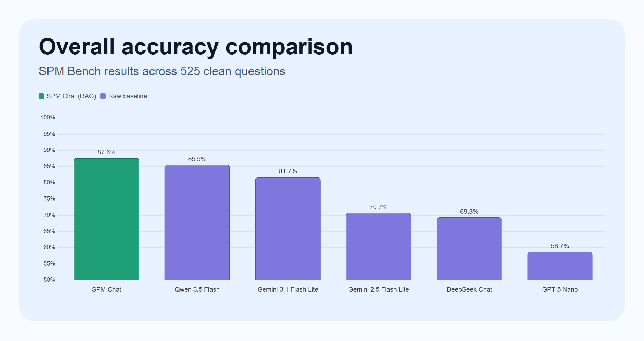Click the 81.7% data label

(288, 171)
